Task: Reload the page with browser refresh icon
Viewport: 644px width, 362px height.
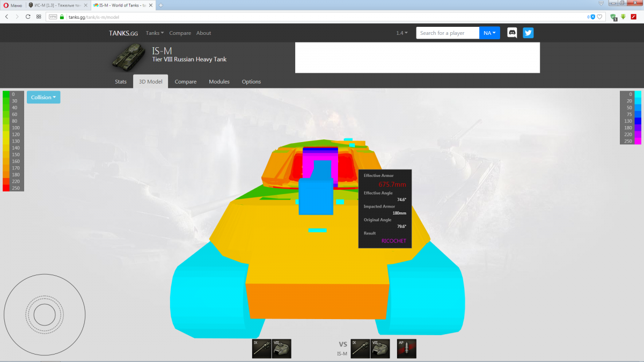Action: (28, 17)
